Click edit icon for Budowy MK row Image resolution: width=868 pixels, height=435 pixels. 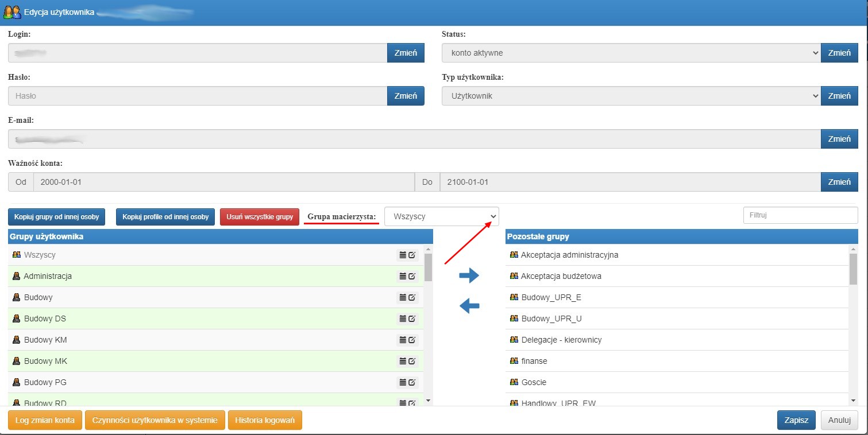412,361
